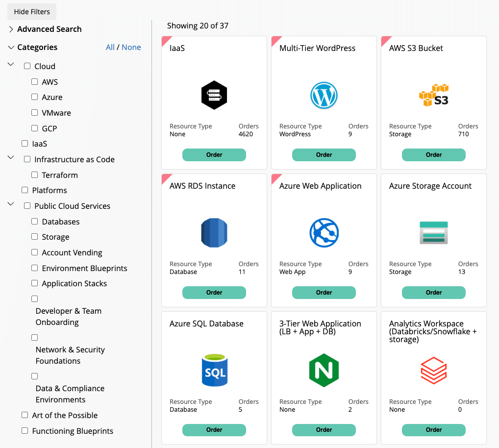499x448 pixels.
Task: Order the Analytics Workspace blueprint
Action: pos(434,430)
